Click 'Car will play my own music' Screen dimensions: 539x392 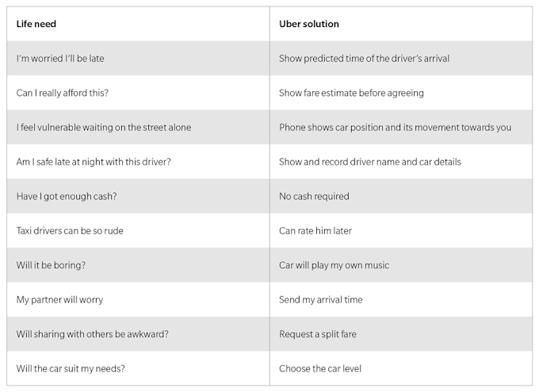(334, 265)
